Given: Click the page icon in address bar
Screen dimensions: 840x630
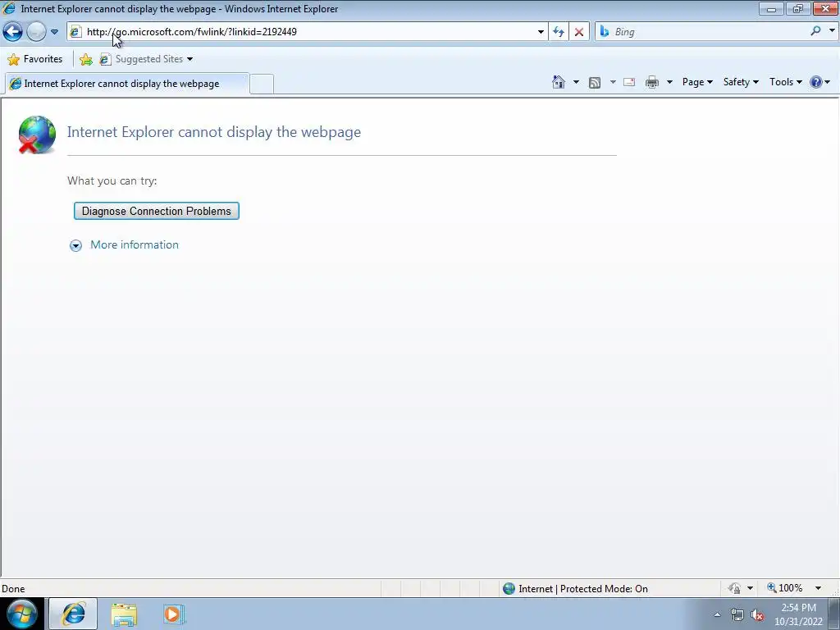Looking at the screenshot, I should coord(75,32).
